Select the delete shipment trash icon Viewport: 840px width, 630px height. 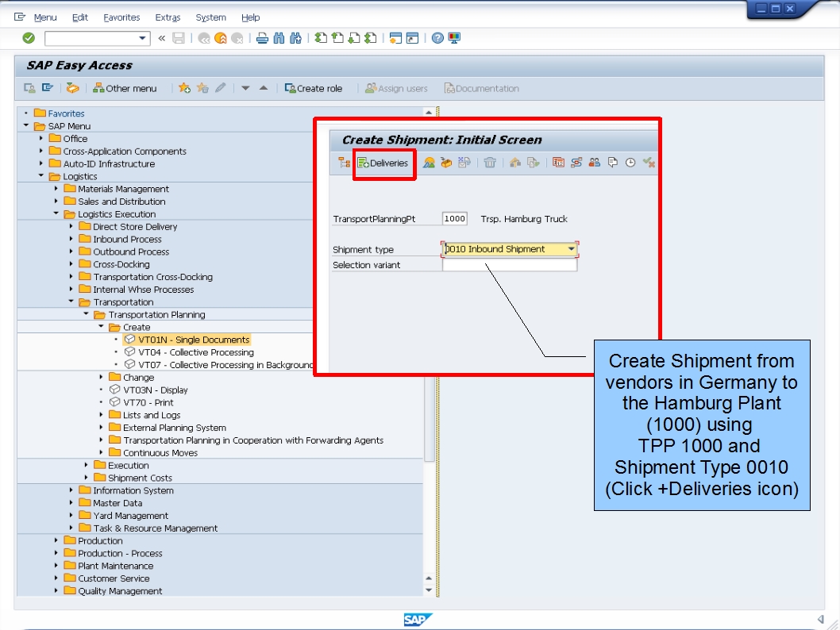coord(490,162)
